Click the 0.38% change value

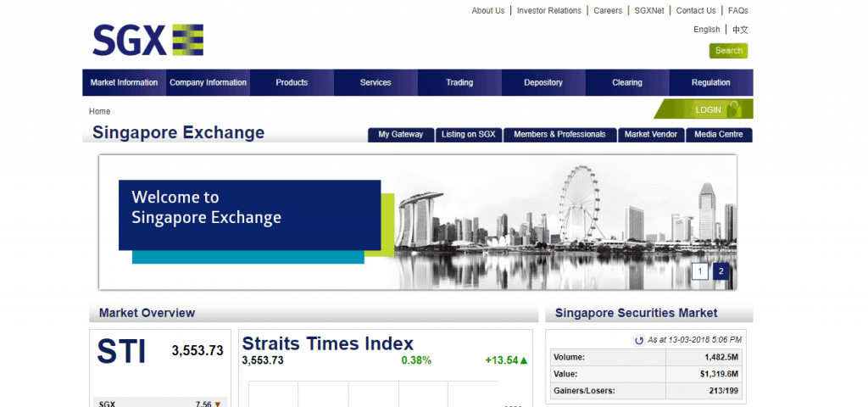(416, 360)
